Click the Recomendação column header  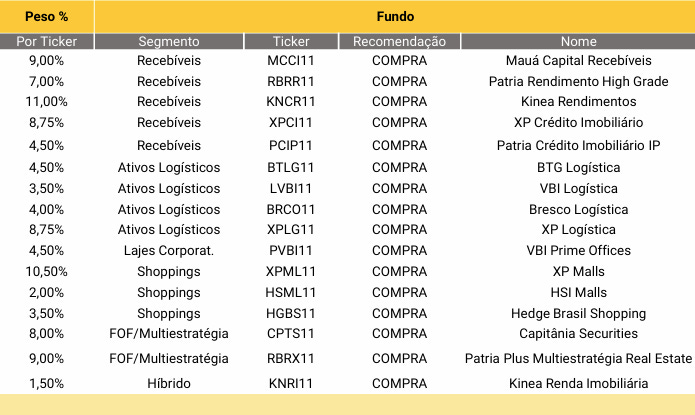(399, 41)
